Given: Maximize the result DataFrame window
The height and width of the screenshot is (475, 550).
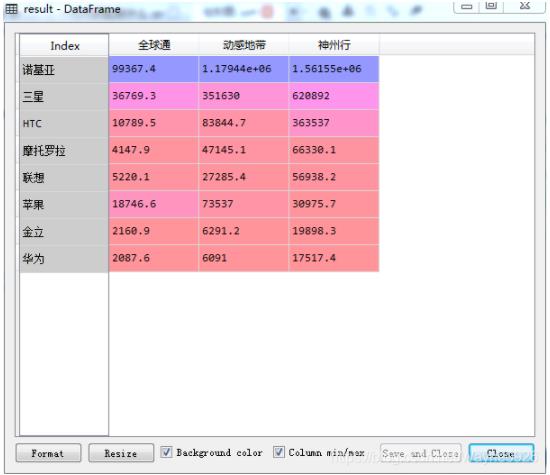Looking at the screenshot, I should coord(491,6).
